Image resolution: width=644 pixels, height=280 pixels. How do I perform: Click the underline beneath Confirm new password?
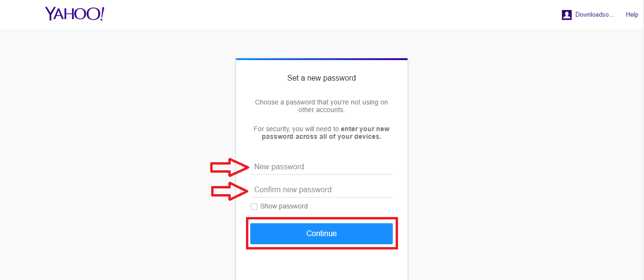tap(321, 197)
